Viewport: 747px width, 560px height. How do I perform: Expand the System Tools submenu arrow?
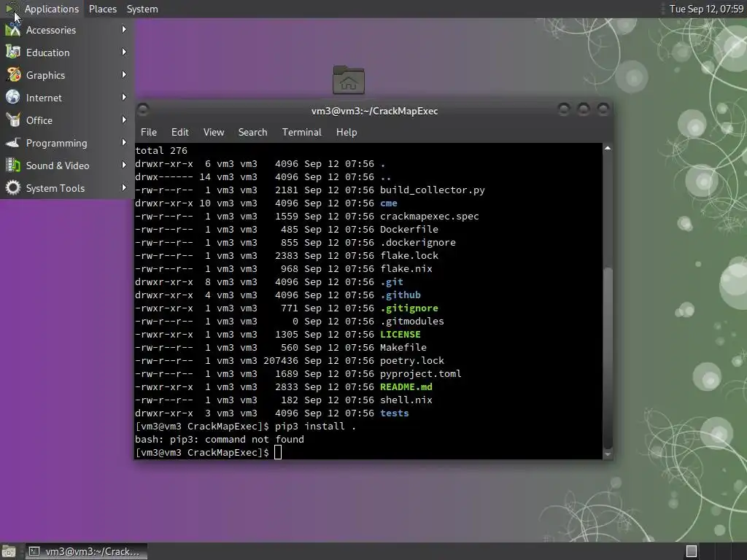coord(124,187)
